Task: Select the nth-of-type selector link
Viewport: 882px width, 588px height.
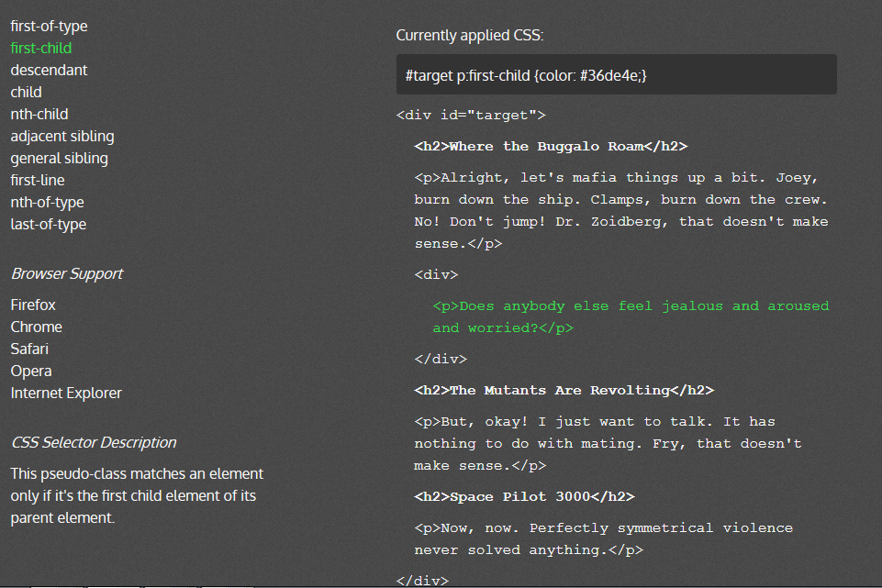Action: (47, 203)
